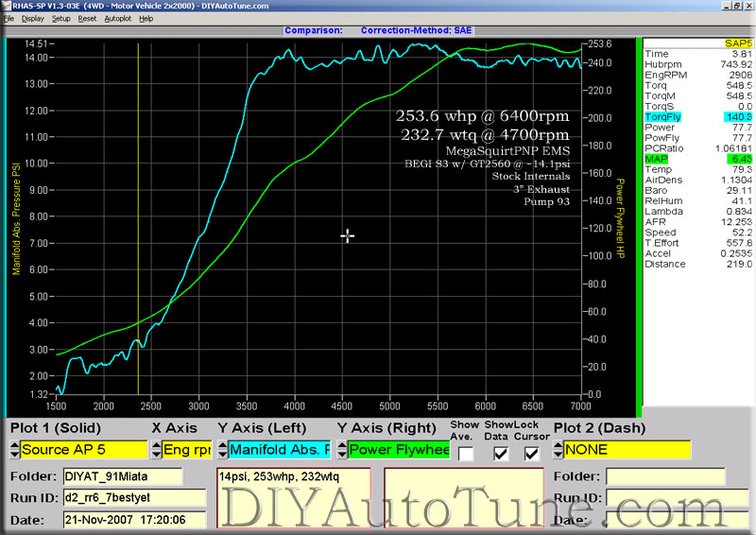The image size is (756, 535).
Task: Open the Setup menu
Action: click(60, 18)
